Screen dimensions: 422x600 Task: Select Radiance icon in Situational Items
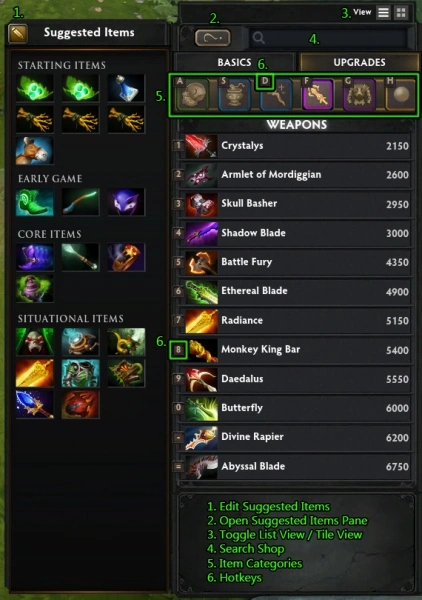coord(34,373)
